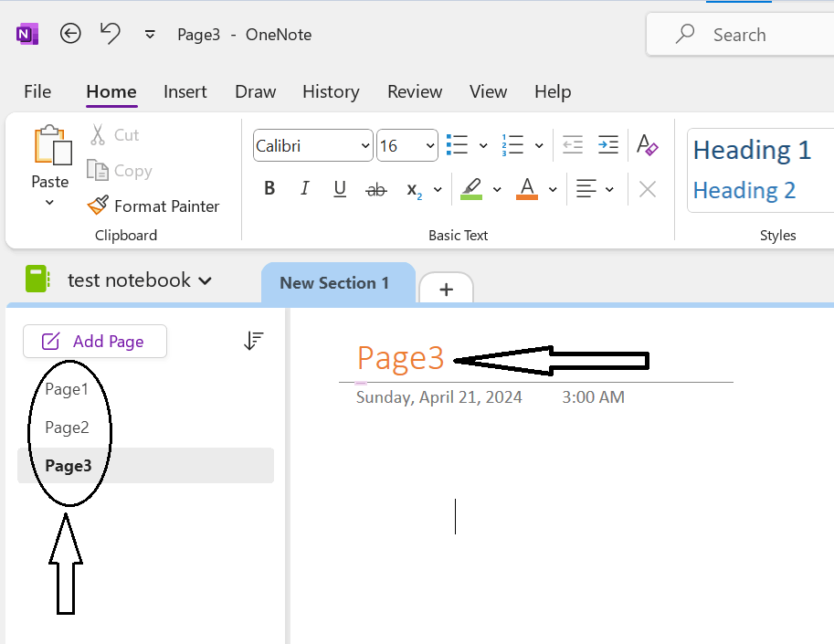Open Customize Quick Access Toolbar dropdown

(x=150, y=35)
